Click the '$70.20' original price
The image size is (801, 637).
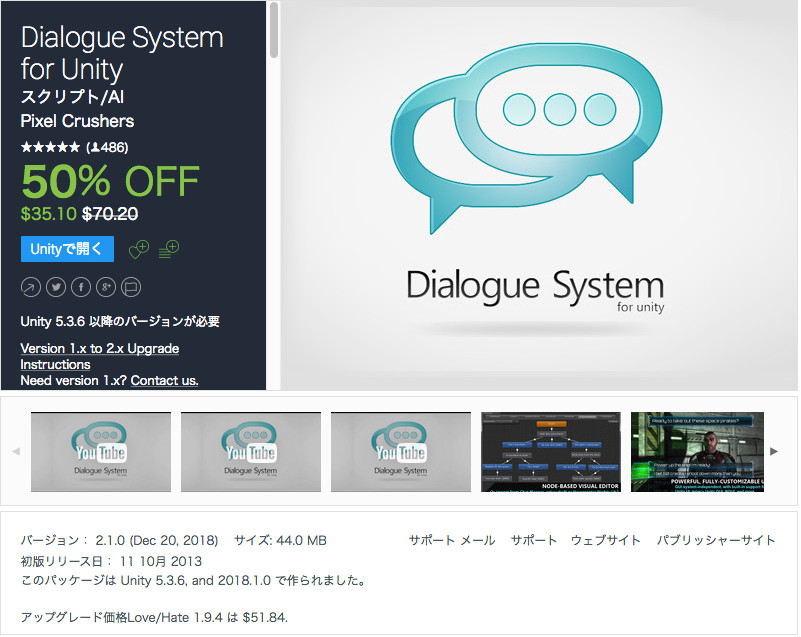(110, 214)
